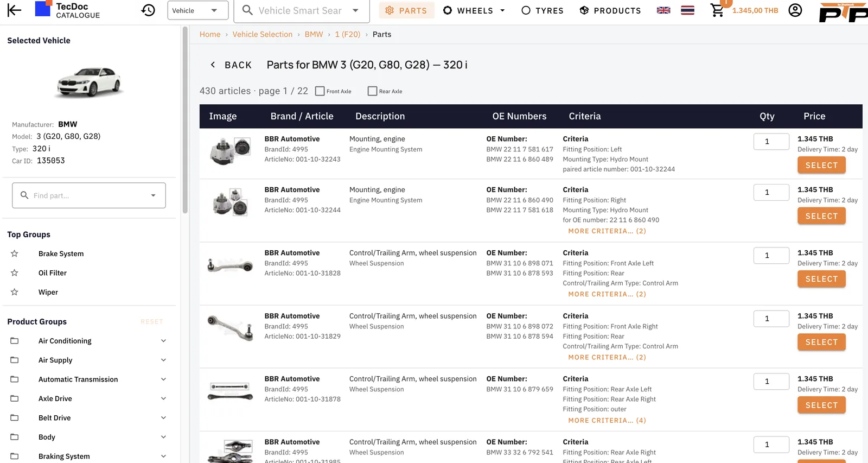Click the quantity field for article 001-10-32243
Viewport: 868px width, 463px height.
tap(771, 142)
